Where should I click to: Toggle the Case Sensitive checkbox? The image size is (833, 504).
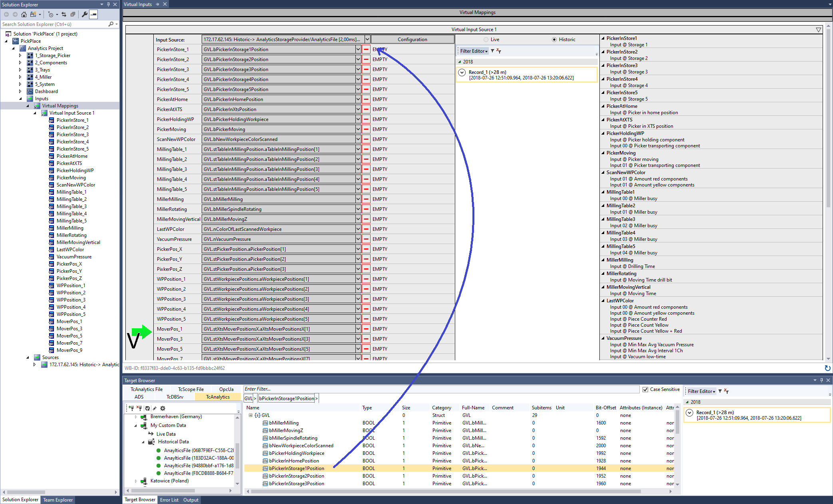(645, 389)
